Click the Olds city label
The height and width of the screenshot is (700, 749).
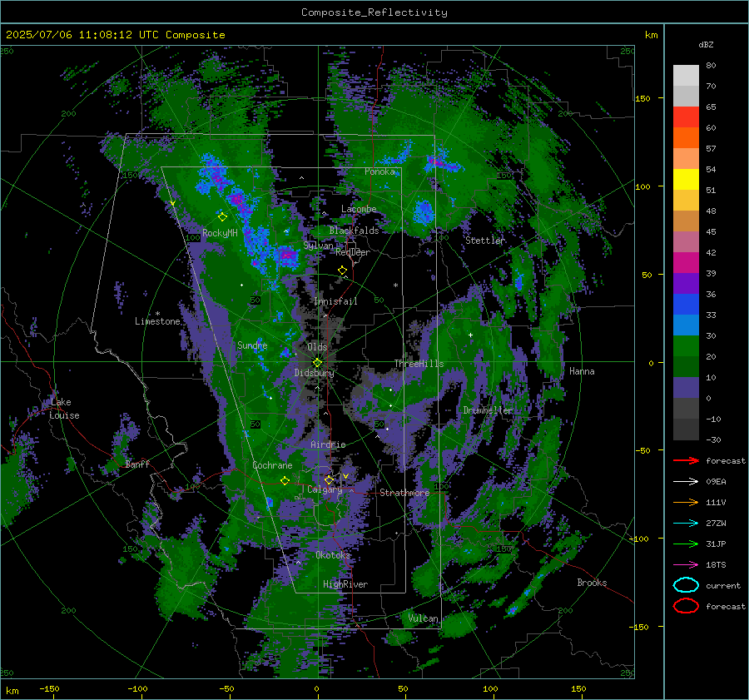point(317,347)
